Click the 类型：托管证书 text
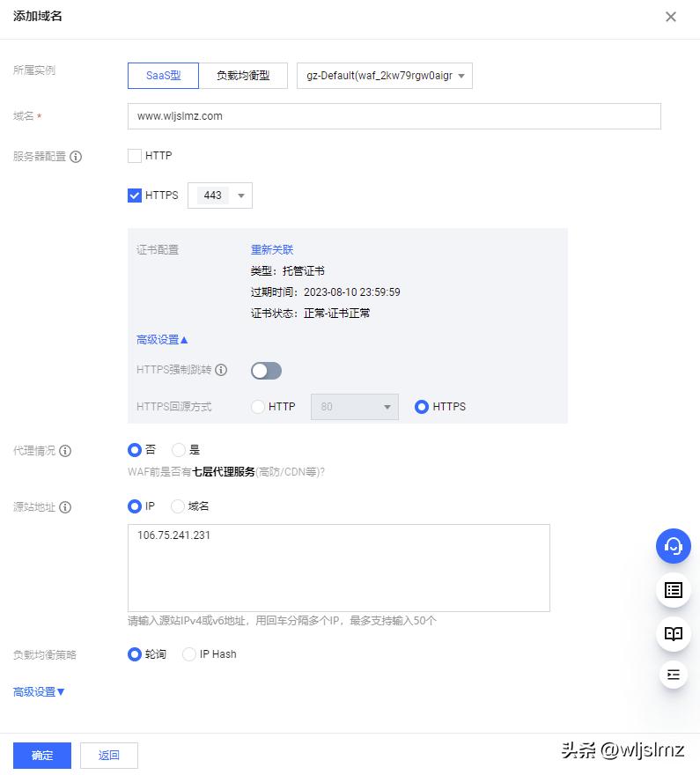Screen dimensions: 700x775 click(288, 271)
